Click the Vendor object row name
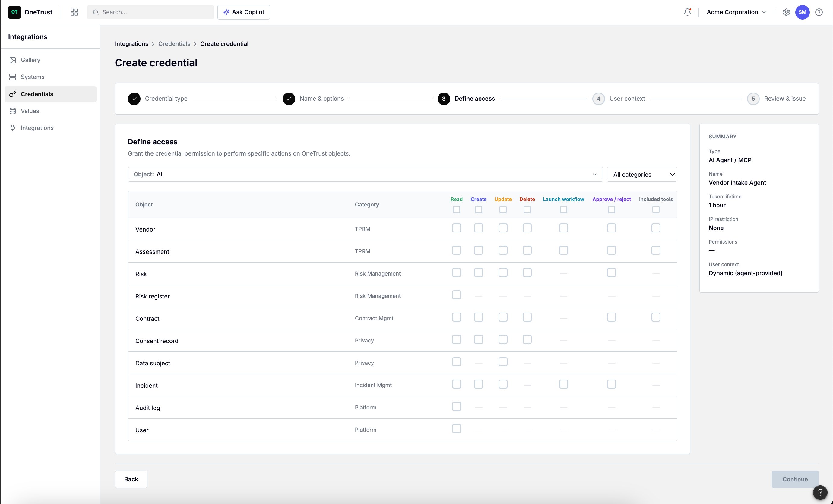833x504 pixels. pos(145,229)
